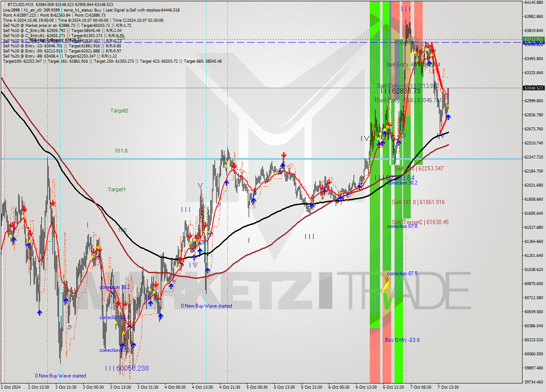Image resolution: width=546 pixels, height=392 pixels.
Task: Click the 61364.620 price axis value
Action: (534, 242)
